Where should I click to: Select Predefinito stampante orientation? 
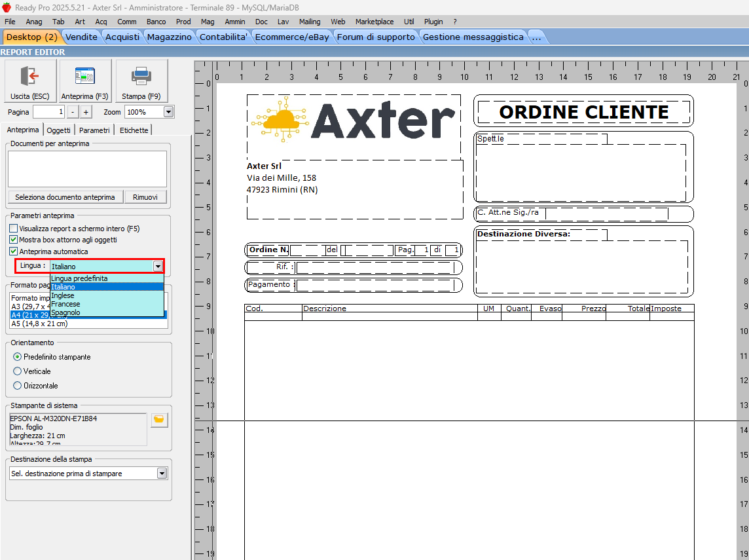[18, 357]
